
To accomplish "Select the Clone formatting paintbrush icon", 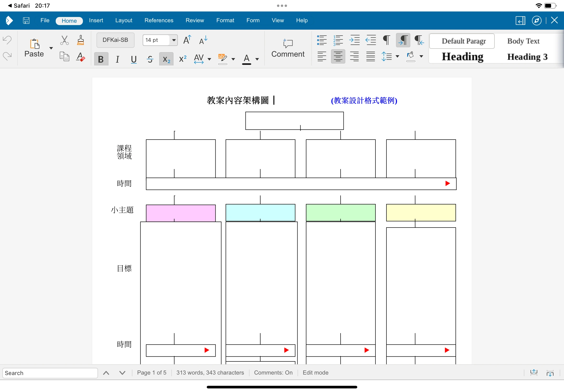I will [81, 40].
